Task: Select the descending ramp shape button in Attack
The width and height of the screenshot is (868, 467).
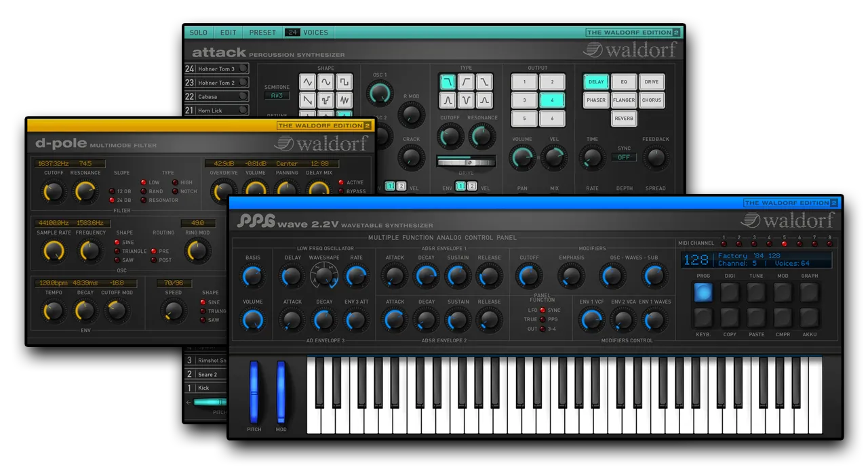Action: 308,100
